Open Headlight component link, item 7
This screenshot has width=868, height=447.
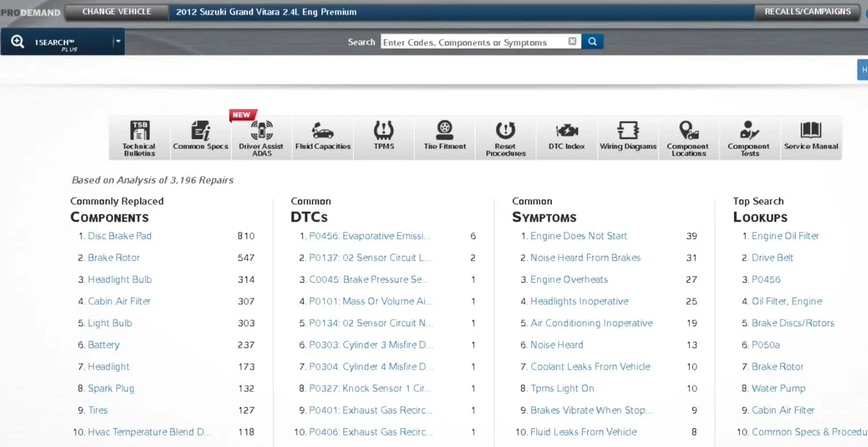pos(108,367)
